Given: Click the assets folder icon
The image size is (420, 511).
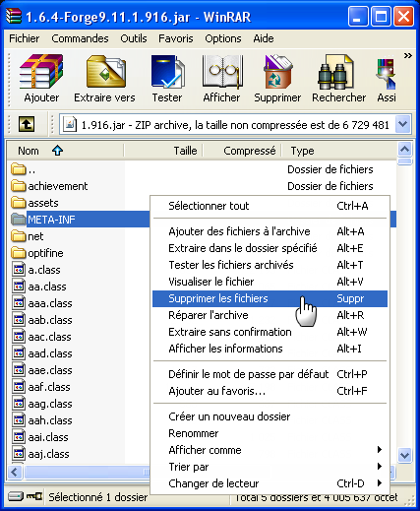Looking at the screenshot, I should pos(19,203).
